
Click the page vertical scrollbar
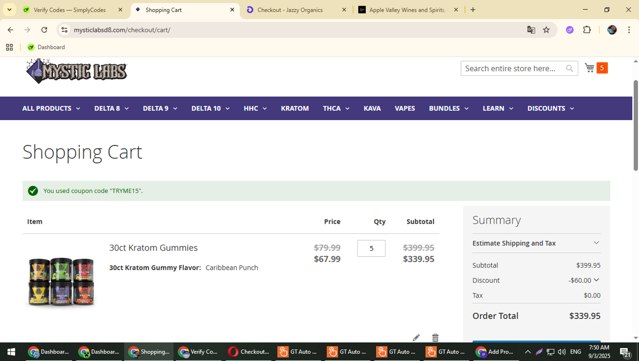coord(635,125)
